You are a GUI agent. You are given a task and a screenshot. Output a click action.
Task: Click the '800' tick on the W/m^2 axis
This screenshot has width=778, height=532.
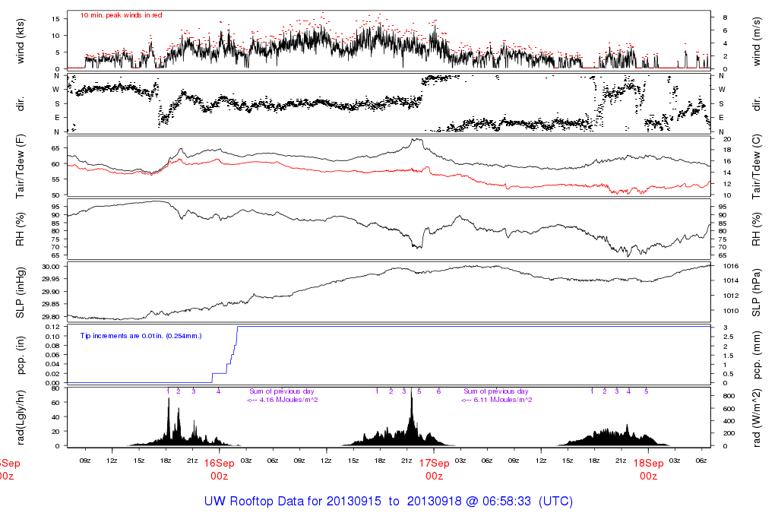click(x=729, y=396)
